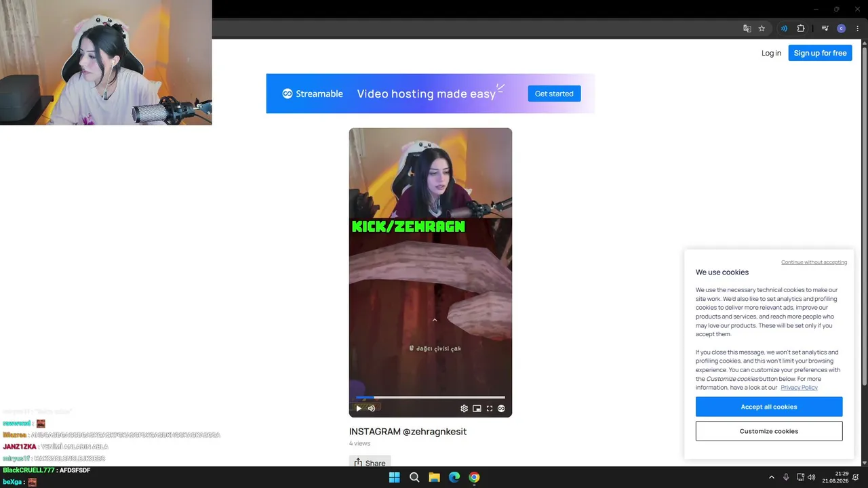The height and width of the screenshot is (488, 868).
Task: Expand the system tray hidden icons chevron
Action: [771, 477]
